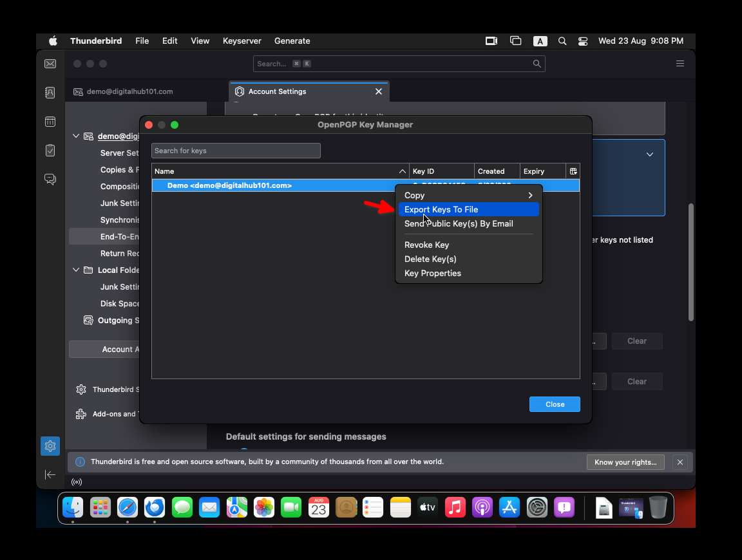Click the column picker icon in key table
The height and width of the screenshot is (560, 742).
click(573, 171)
